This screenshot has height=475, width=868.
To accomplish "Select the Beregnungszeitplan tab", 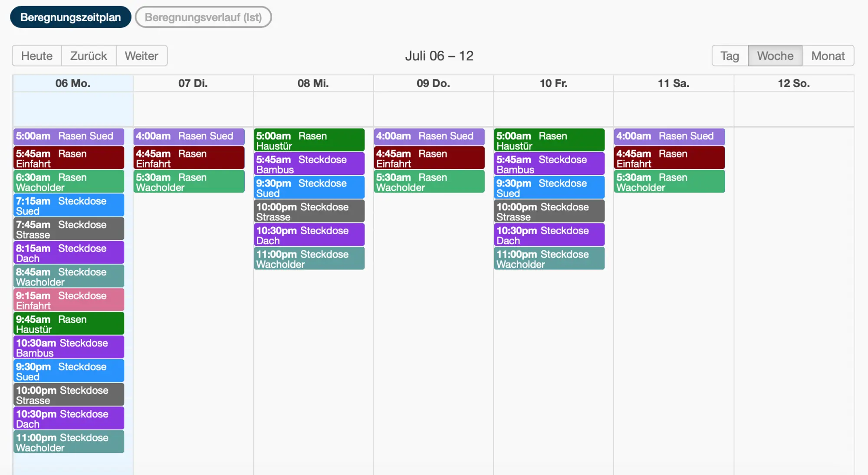I will (70, 17).
